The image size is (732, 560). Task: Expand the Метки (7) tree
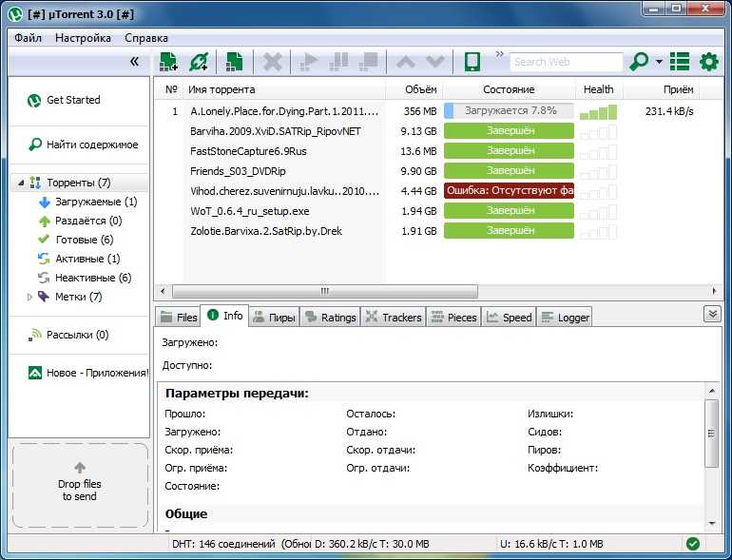pyautogui.click(x=29, y=297)
